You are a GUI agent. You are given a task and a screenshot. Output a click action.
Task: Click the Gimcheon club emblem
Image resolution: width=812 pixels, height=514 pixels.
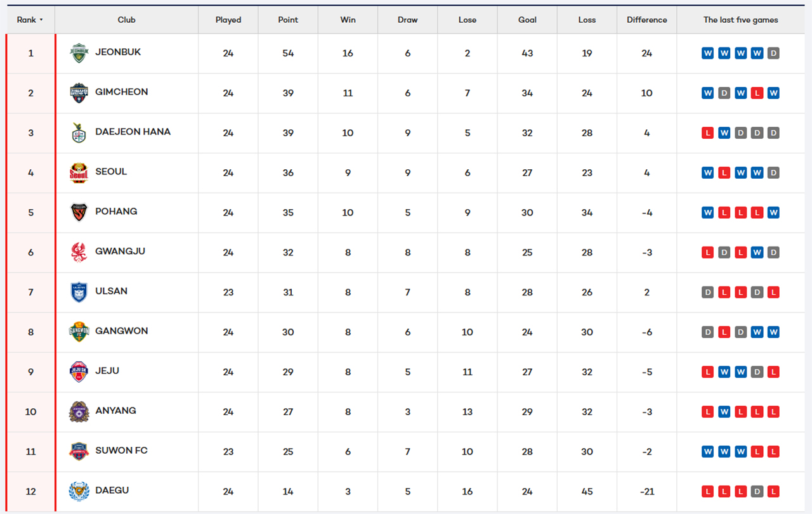point(79,93)
